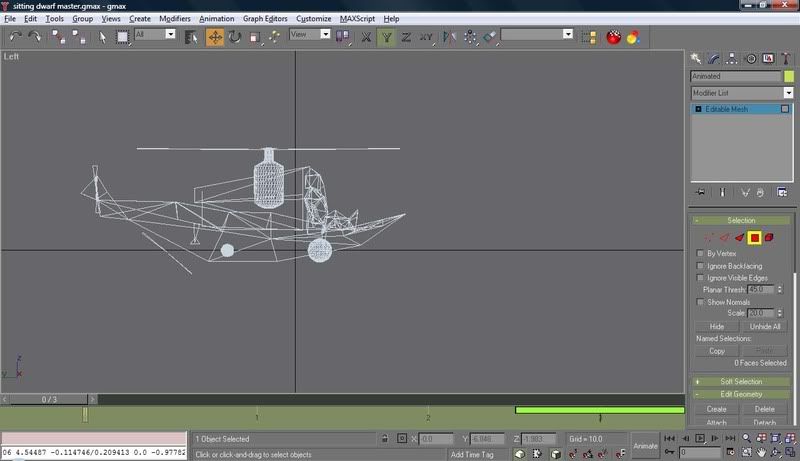Image resolution: width=800 pixels, height=461 pixels.
Task: Click the Rotate tool icon
Action: (x=235, y=36)
